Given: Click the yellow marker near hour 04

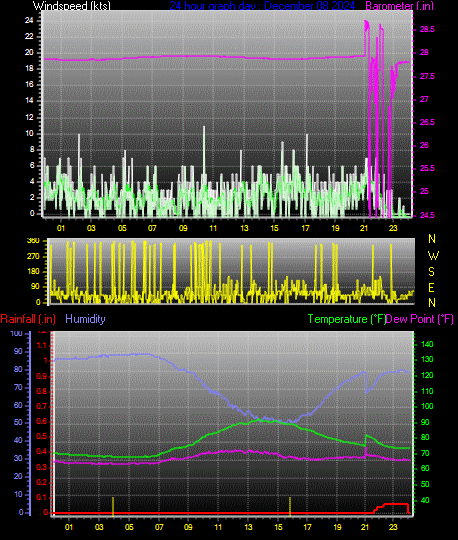Looking at the screenshot, I should (113, 507).
